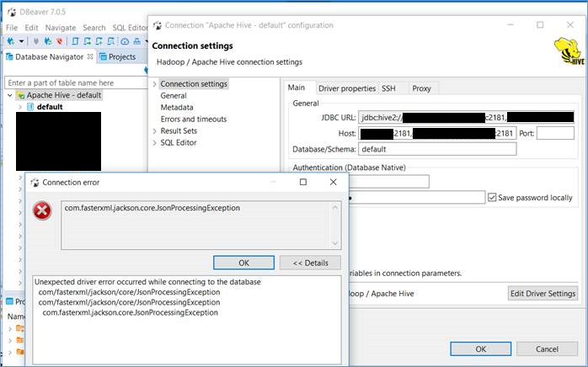Click the Database/Schema field

[x=437, y=149]
